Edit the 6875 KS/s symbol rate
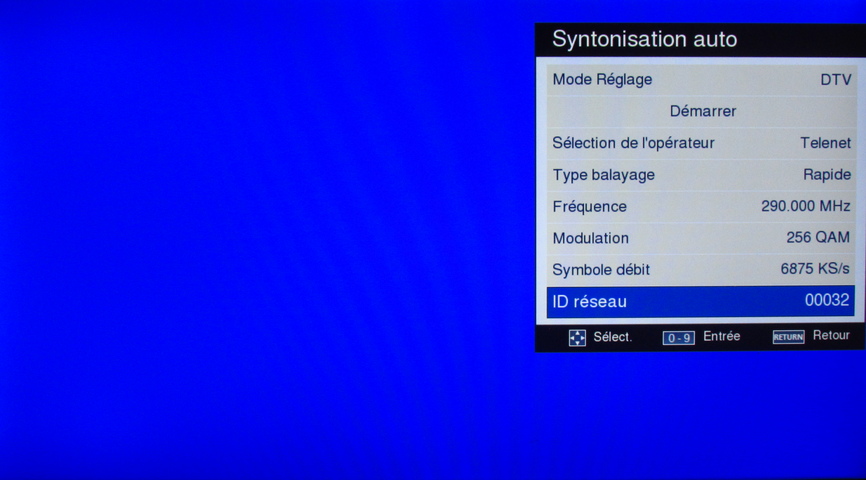The height and width of the screenshot is (480, 866). pyautogui.click(x=815, y=269)
